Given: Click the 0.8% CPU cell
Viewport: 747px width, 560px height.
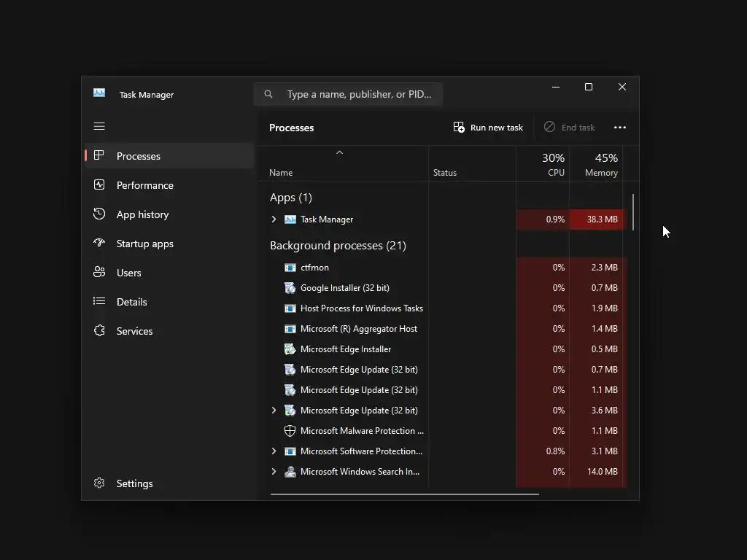Looking at the screenshot, I should pos(543,451).
